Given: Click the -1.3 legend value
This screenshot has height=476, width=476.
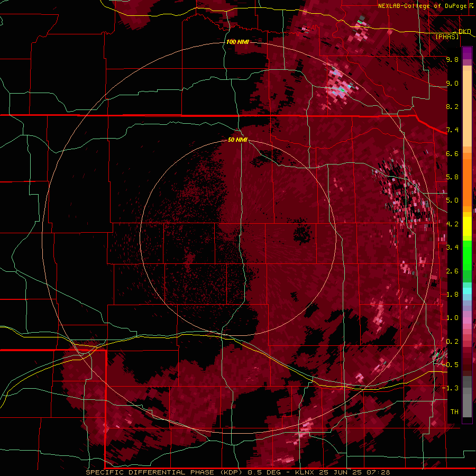Looking at the screenshot, I should pyautogui.click(x=451, y=388).
